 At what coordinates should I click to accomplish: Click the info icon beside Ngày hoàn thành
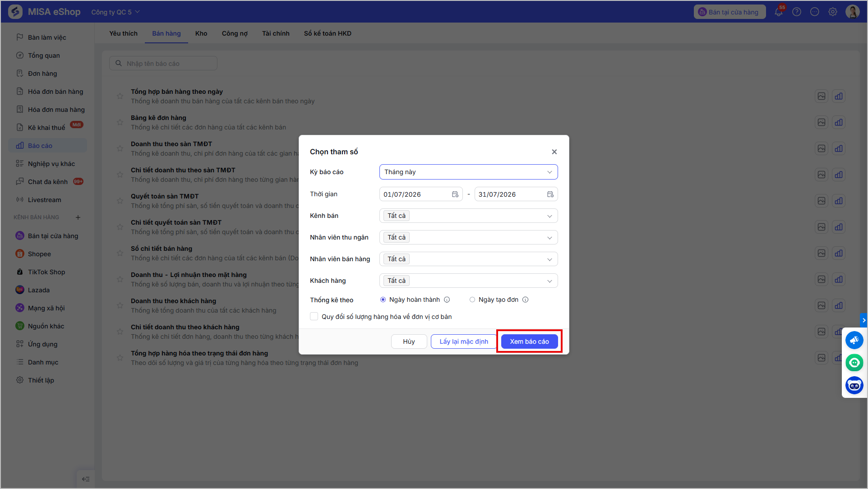[447, 300]
